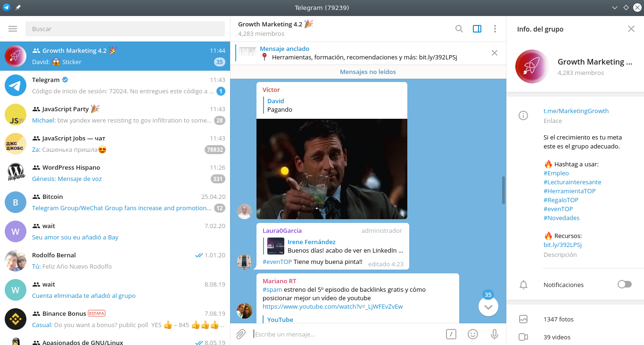Click the 39 videos label
The width and height of the screenshot is (644, 345).
coord(557,337)
